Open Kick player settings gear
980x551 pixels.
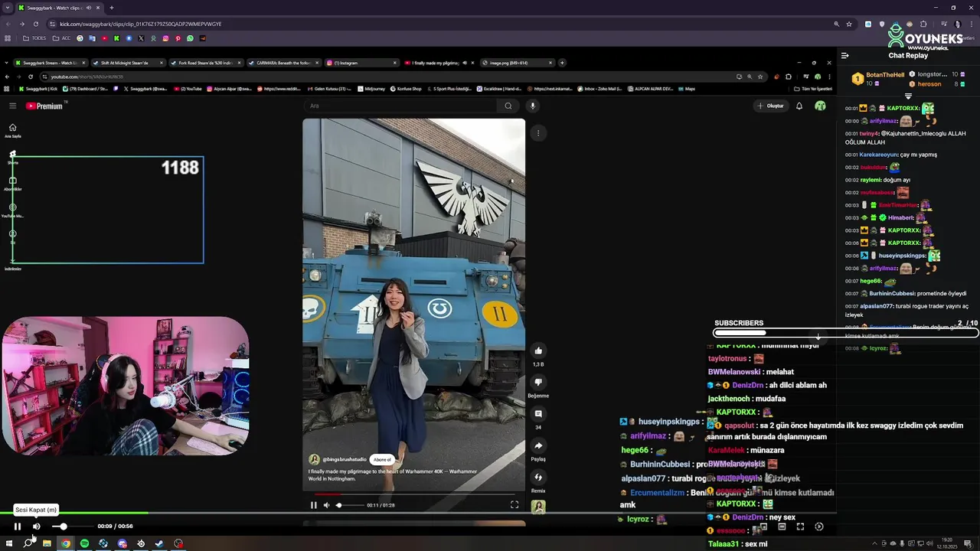point(818,527)
